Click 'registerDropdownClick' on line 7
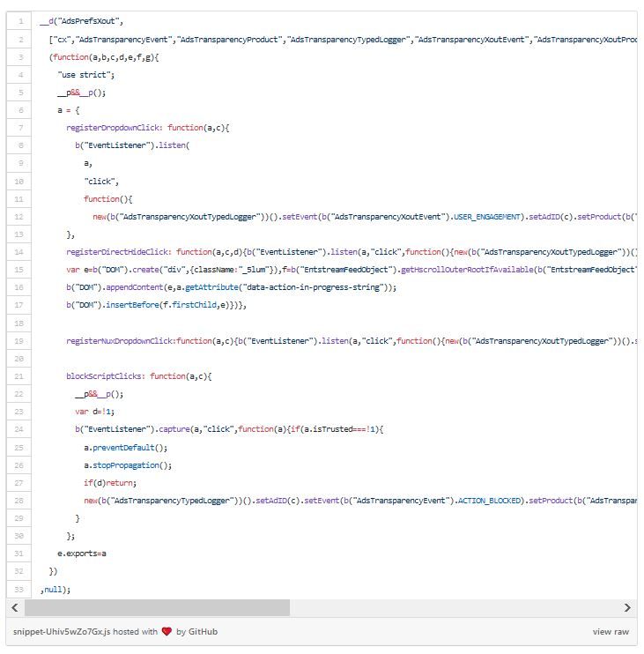The width and height of the screenshot is (644, 654). pos(113,128)
